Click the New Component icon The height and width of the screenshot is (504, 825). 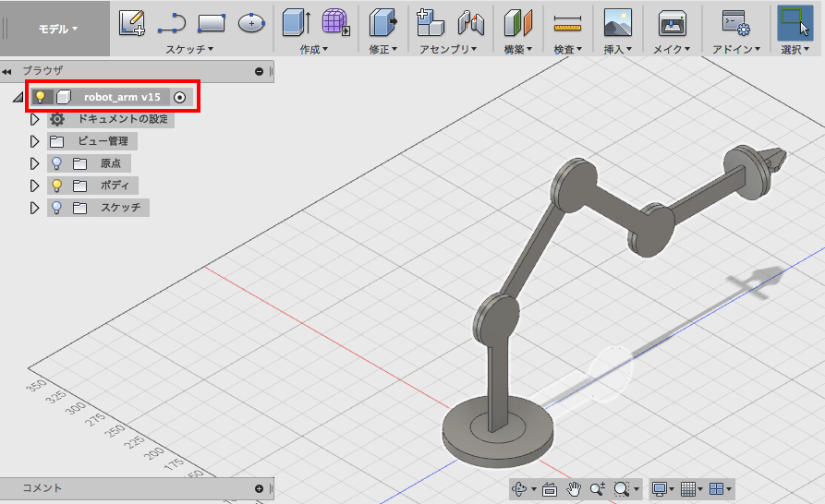(430, 22)
